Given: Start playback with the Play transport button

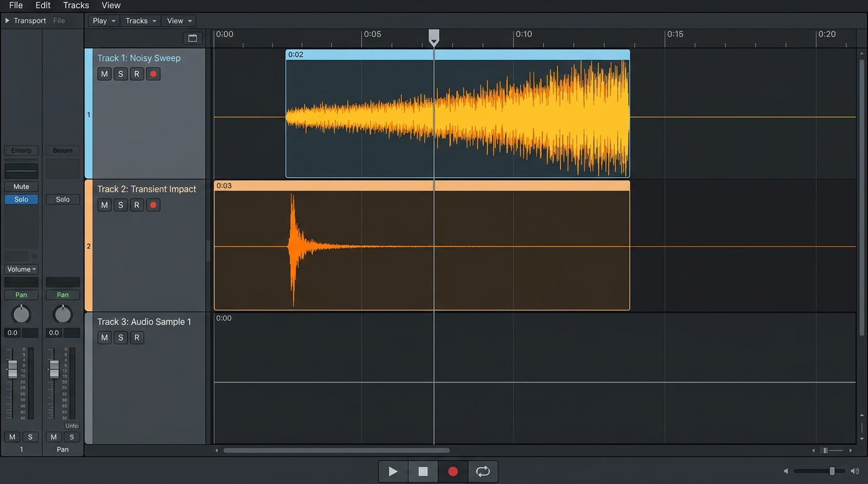Looking at the screenshot, I should tap(393, 471).
